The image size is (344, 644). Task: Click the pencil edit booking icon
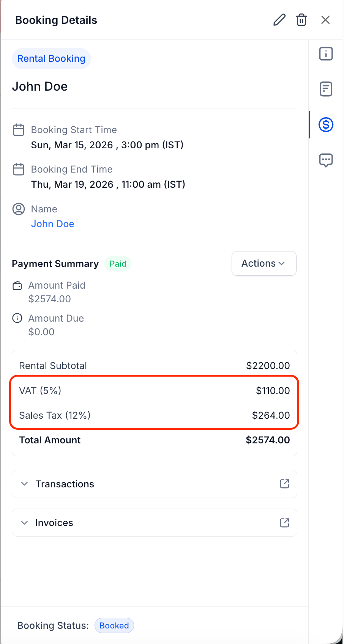coord(279,20)
